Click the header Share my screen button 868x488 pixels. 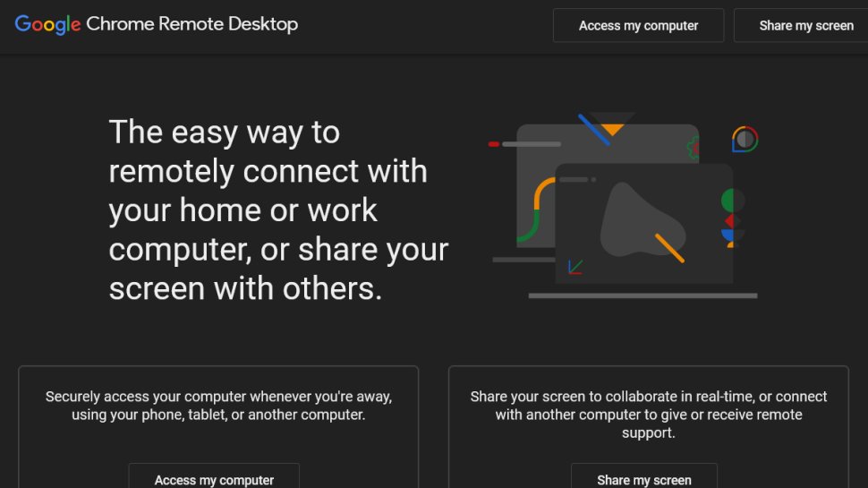tap(801, 25)
